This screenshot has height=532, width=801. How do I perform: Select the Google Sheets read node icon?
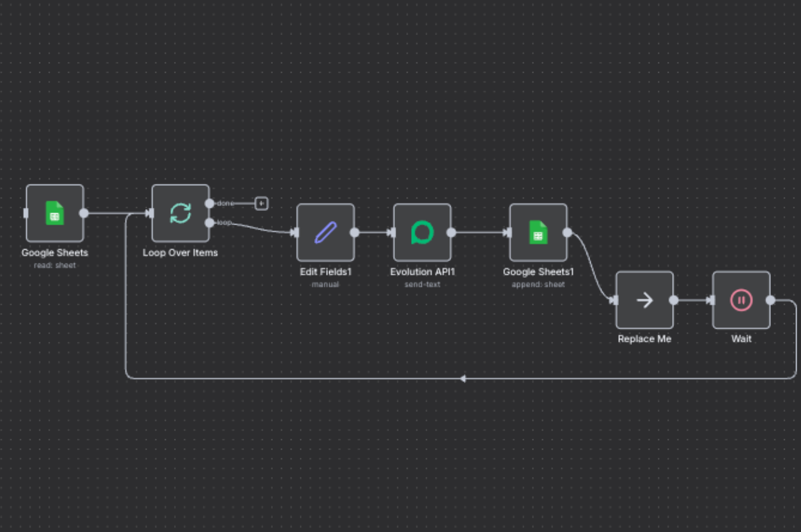pos(54,213)
